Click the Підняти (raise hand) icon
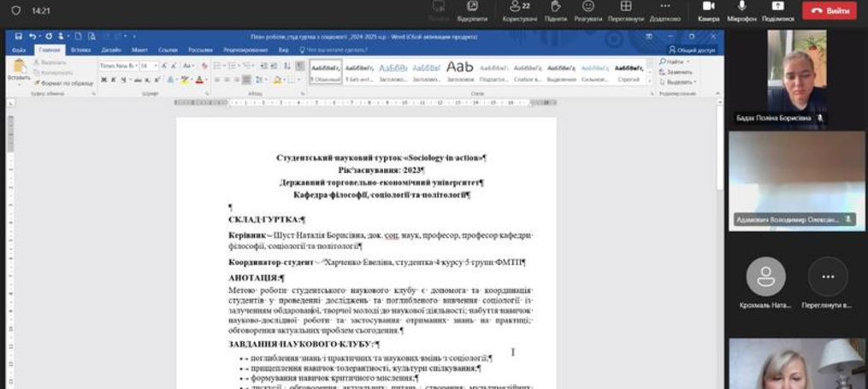 [556, 7]
